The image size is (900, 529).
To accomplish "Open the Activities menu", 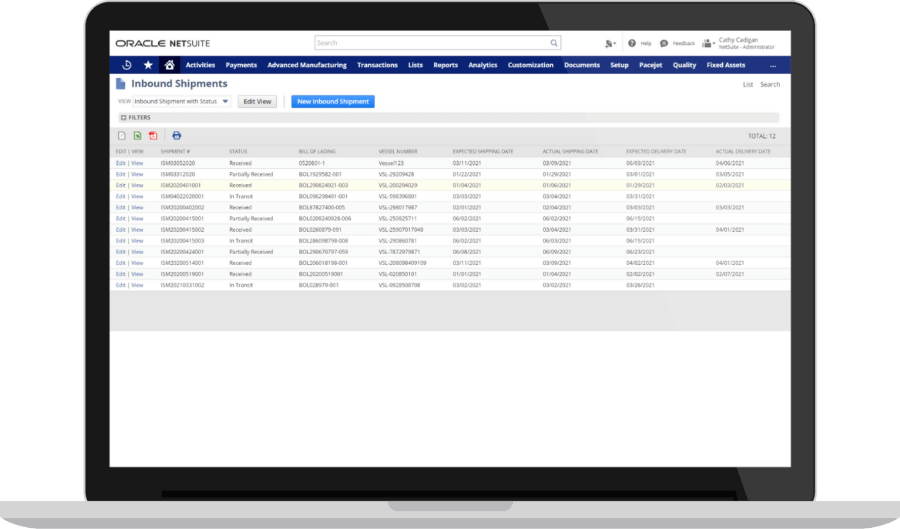I will 200,65.
